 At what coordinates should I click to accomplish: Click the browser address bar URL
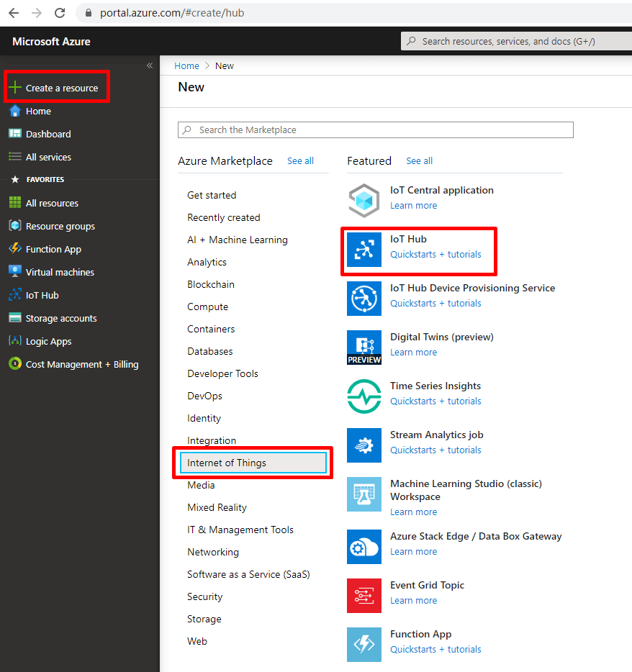tap(172, 13)
